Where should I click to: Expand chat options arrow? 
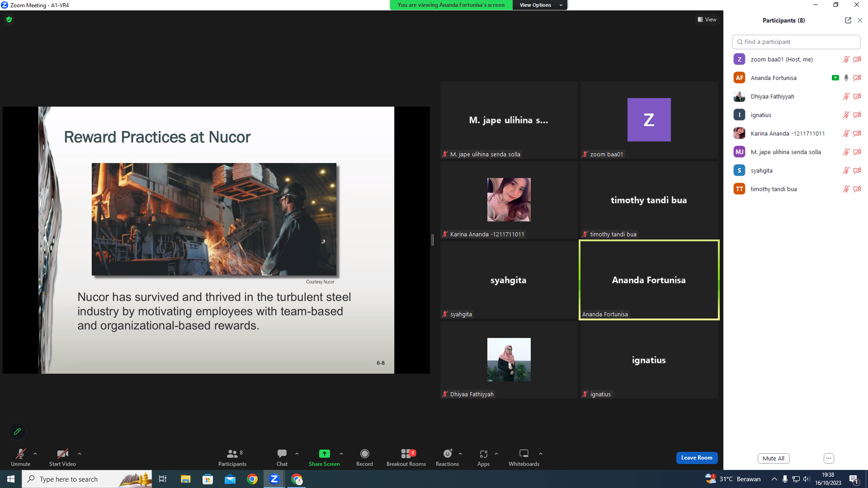[297, 454]
